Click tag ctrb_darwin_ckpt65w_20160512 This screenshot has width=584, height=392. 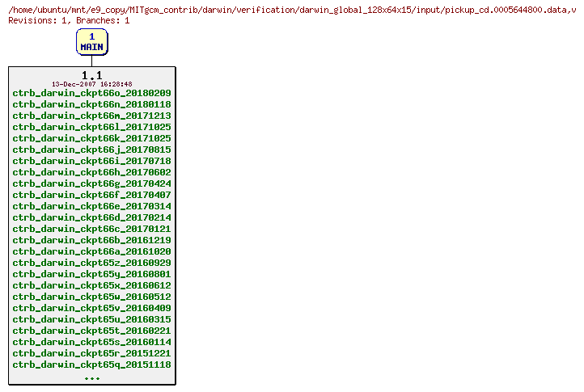coord(92,297)
